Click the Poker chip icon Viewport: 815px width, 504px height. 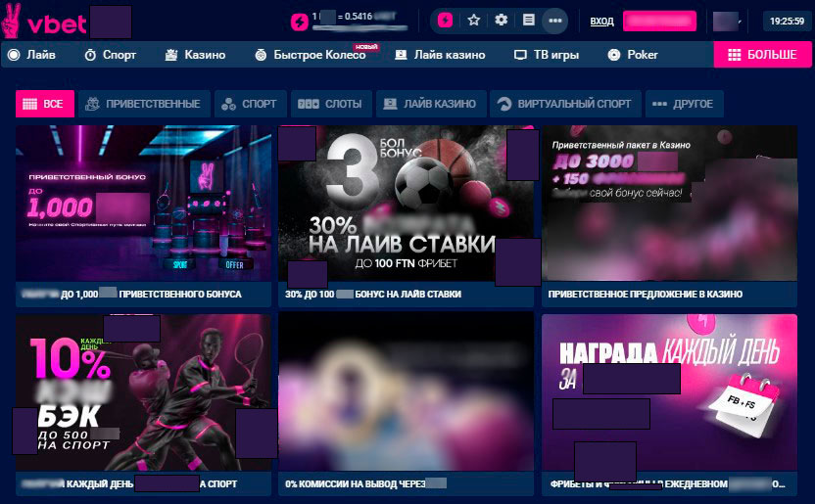click(x=614, y=55)
